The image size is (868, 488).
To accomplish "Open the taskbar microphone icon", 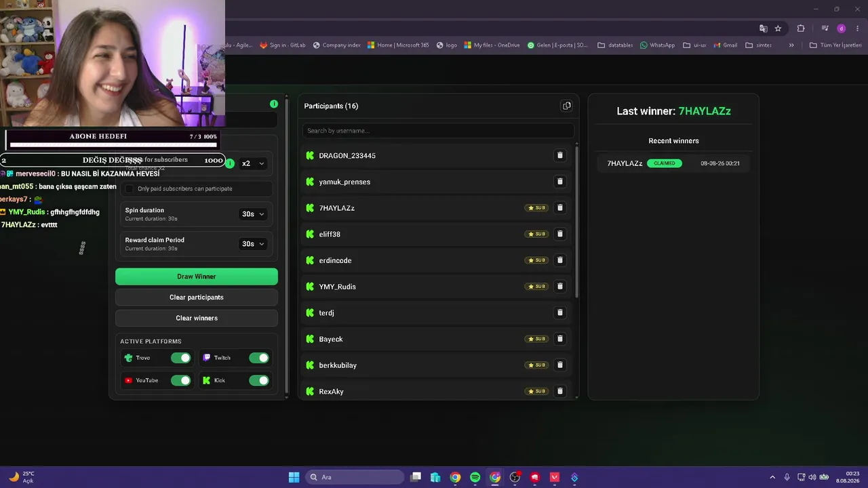I will [x=787, y=477].
